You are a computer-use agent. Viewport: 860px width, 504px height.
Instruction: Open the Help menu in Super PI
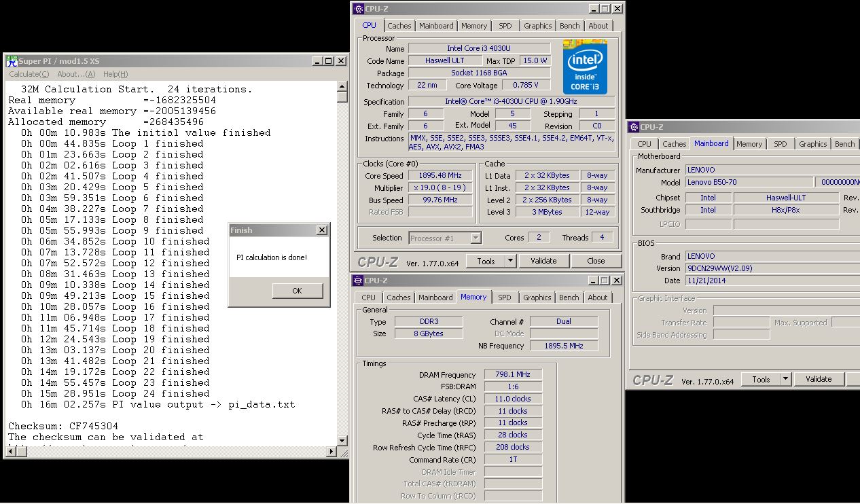click(115, 74)
